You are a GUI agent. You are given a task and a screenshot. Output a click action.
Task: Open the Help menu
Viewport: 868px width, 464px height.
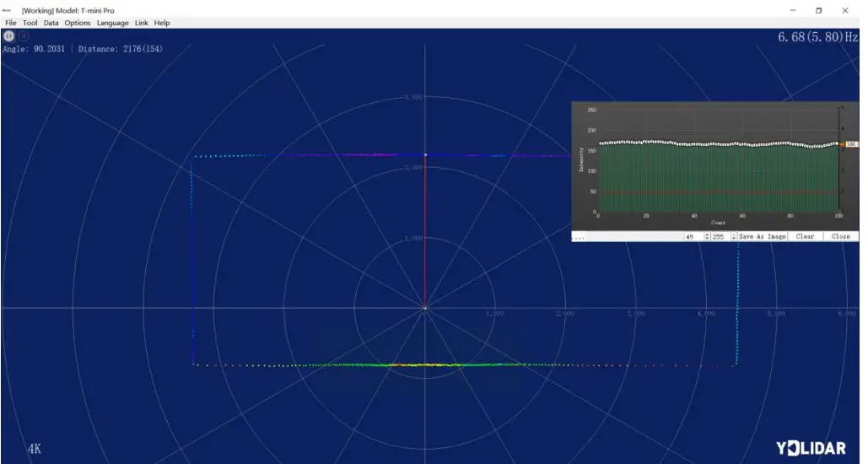point(162,23)
